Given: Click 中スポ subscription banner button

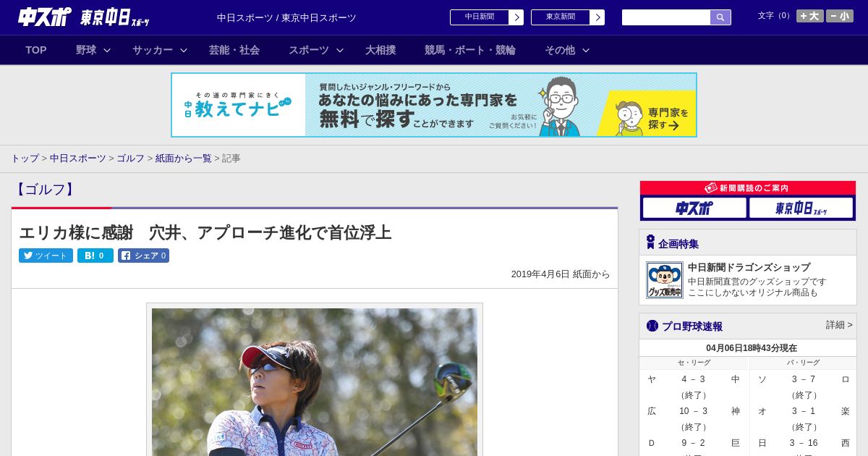Looking at the screenshot, I should click(694, 208).
